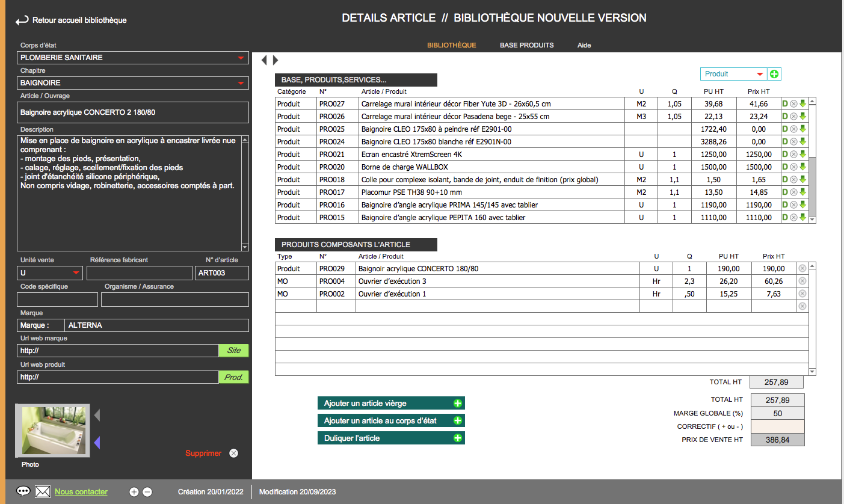The width and height of the screenshot is (844, 504).
Task: Click the Article / Ouvrage field
Action: (133, 112)
